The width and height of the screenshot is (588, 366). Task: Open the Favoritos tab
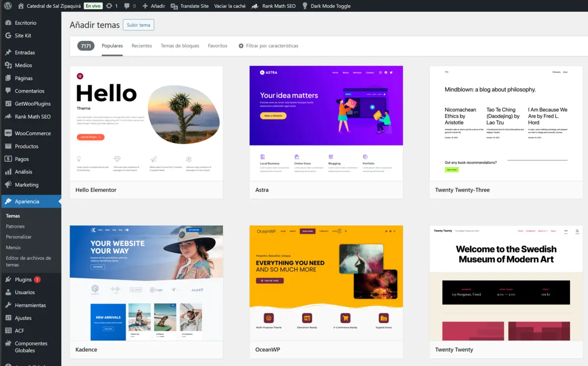point(218,46)
